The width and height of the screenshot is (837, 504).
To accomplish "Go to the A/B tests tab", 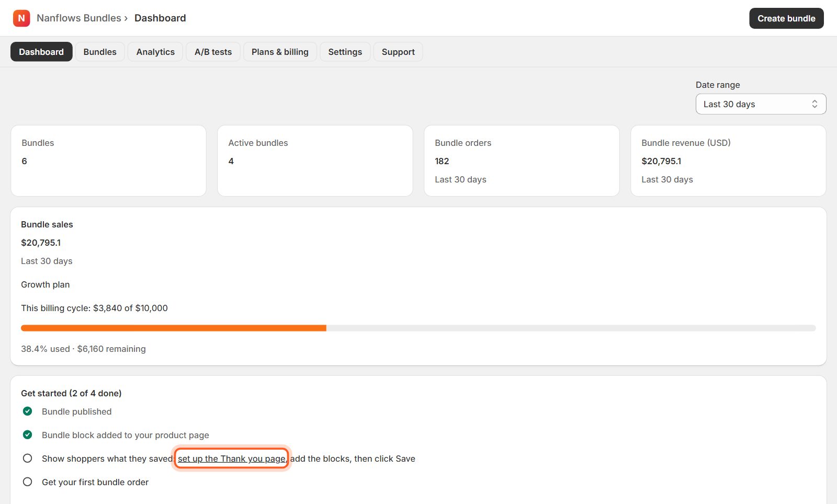I will 213,52.
